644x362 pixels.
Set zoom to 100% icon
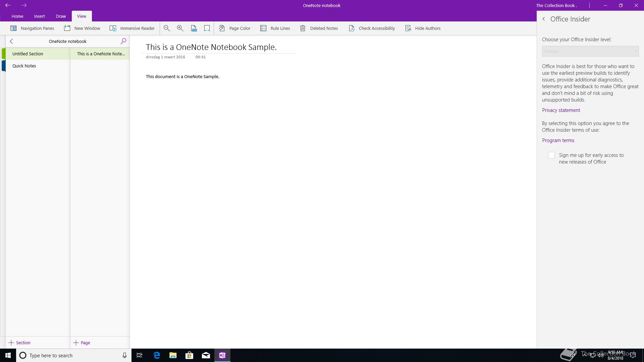194,28
